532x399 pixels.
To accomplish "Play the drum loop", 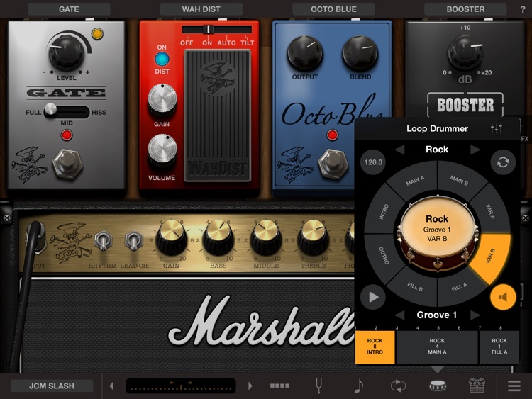I will click(x=373, y=297).
